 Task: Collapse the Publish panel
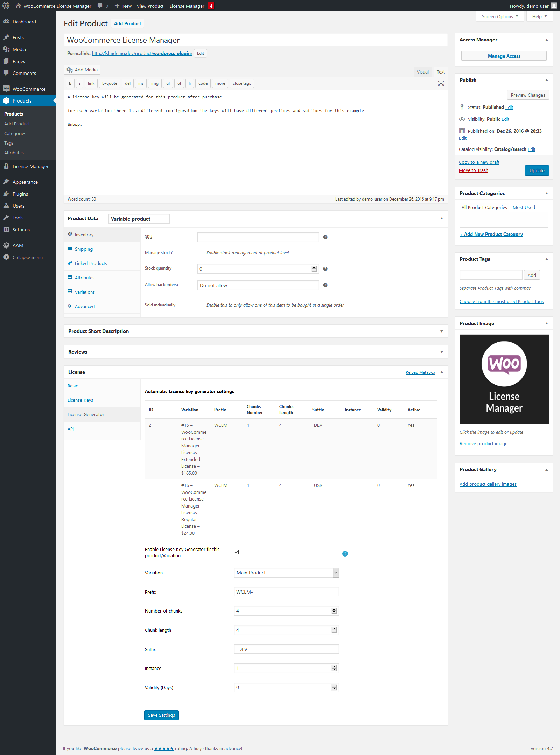pyautogui.click(x=547, y=80)
